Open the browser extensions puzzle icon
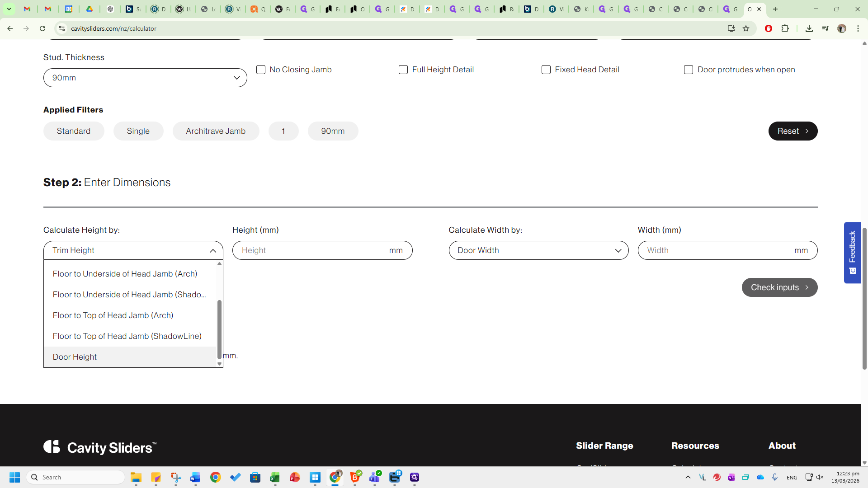The width and height of the screenshot is (868, 488). 785,28
